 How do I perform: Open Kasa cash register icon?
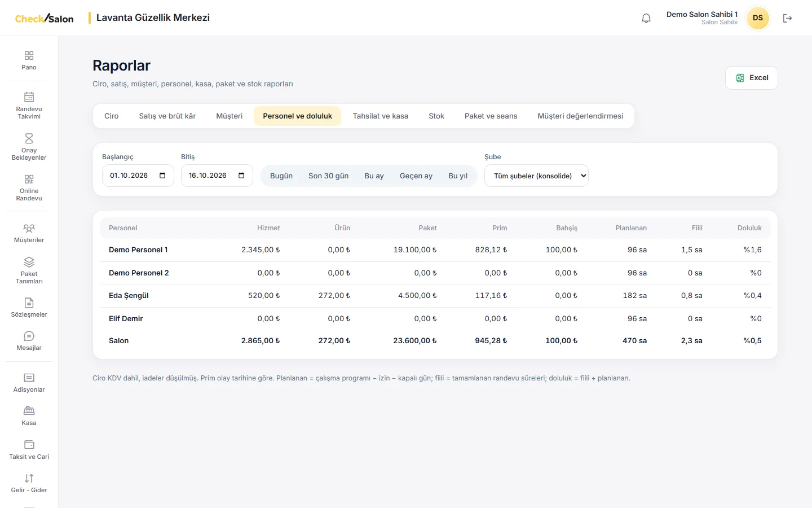(29, 411)
